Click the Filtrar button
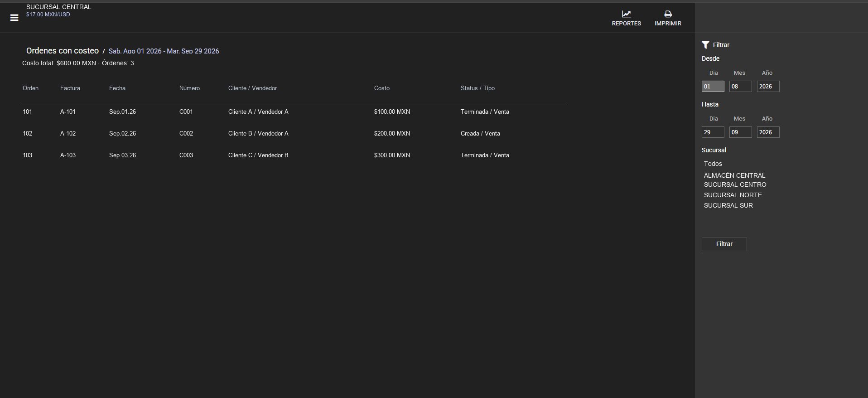868x398 pixels. pyautogui.click(x=724, y=244)
